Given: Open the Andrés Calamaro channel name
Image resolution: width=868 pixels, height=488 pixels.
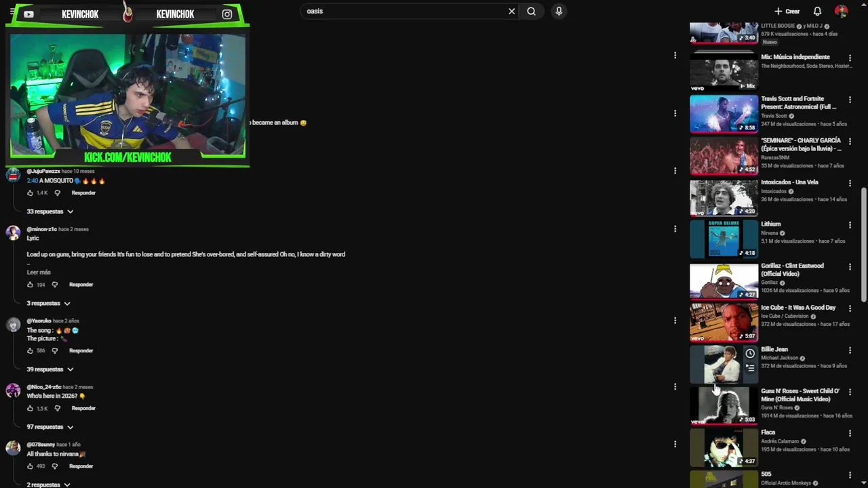Looking at the screenshot, I should 780,441.
